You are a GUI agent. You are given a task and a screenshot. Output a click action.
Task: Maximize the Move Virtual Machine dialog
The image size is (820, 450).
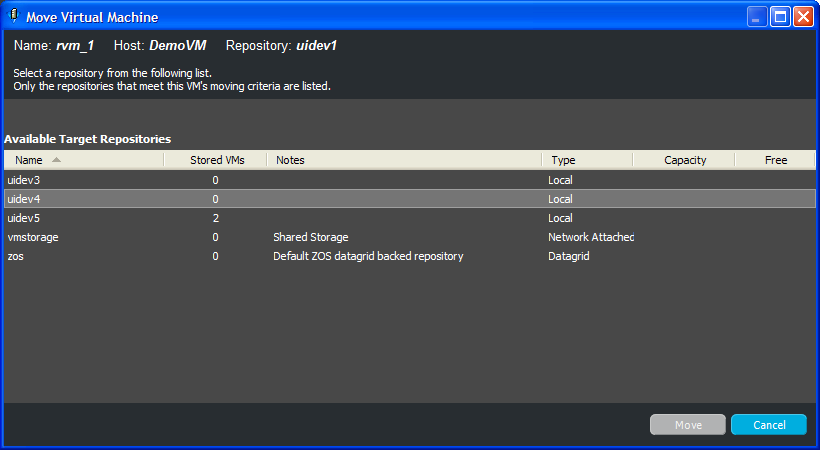pyautogui.click(x=781, y=16)
